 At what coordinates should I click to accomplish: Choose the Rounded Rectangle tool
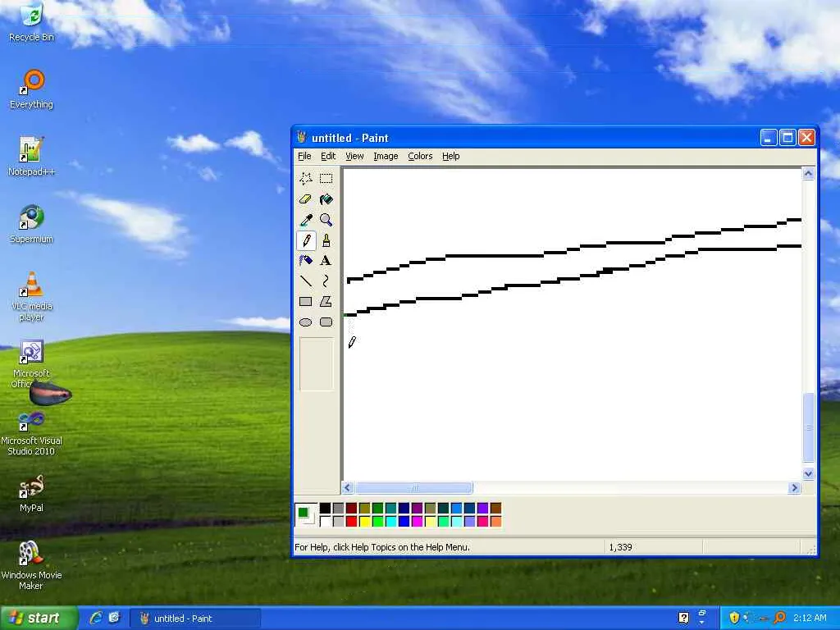pyautogui.click(x=326, y=322)
